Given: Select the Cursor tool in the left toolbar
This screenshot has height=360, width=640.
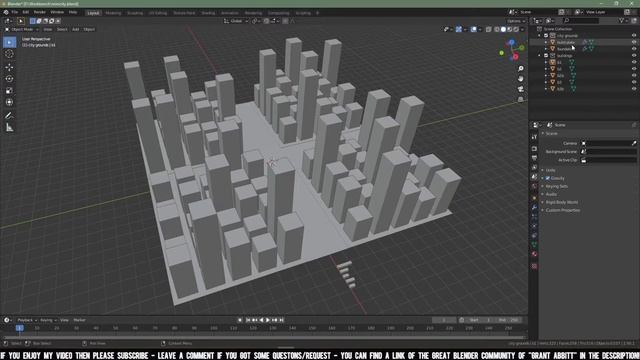Looking at the screenshot, I should [9, 54].
